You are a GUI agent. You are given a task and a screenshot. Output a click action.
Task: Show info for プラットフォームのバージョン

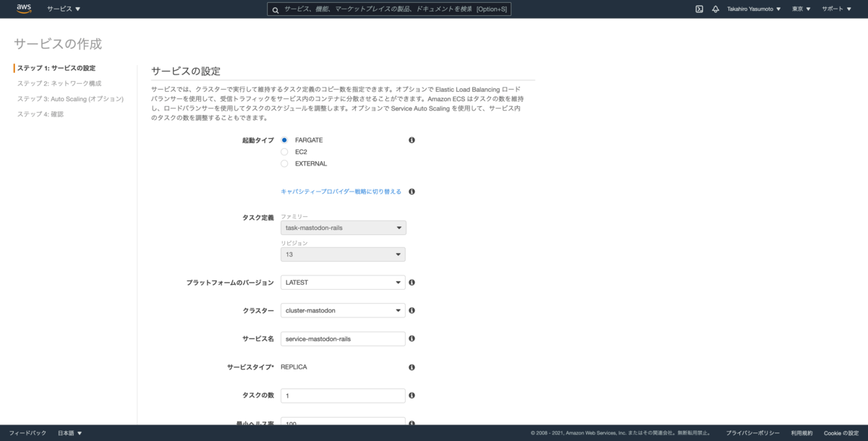click(x=412, y=283)
